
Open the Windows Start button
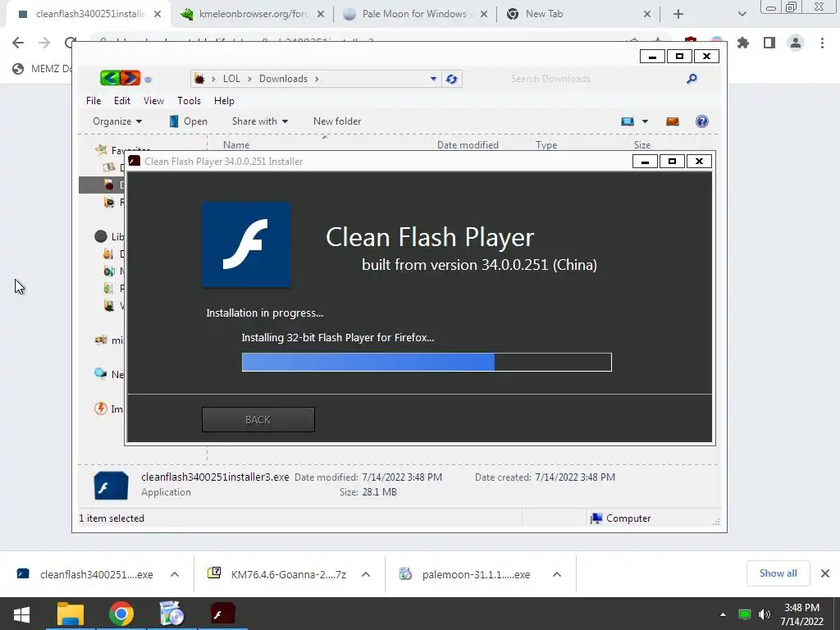[21, 614]
